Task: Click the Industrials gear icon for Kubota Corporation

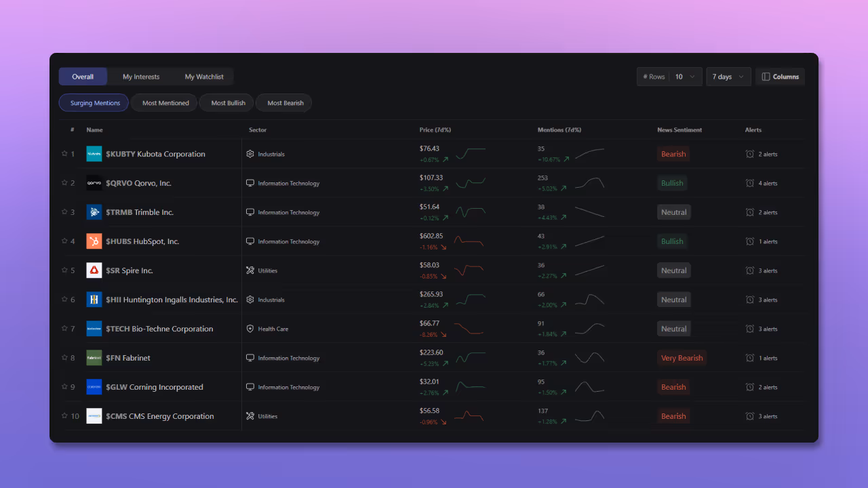Action: click(x=250, y=154)
